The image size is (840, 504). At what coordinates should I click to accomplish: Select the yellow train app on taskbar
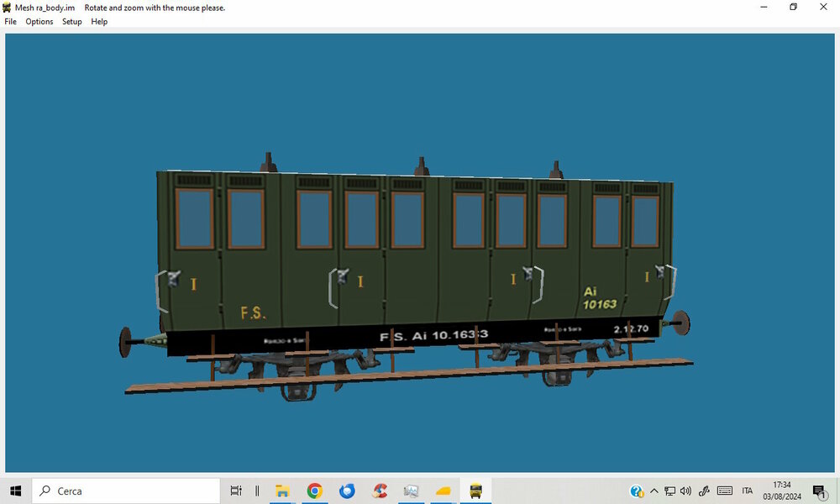point(475,491)
